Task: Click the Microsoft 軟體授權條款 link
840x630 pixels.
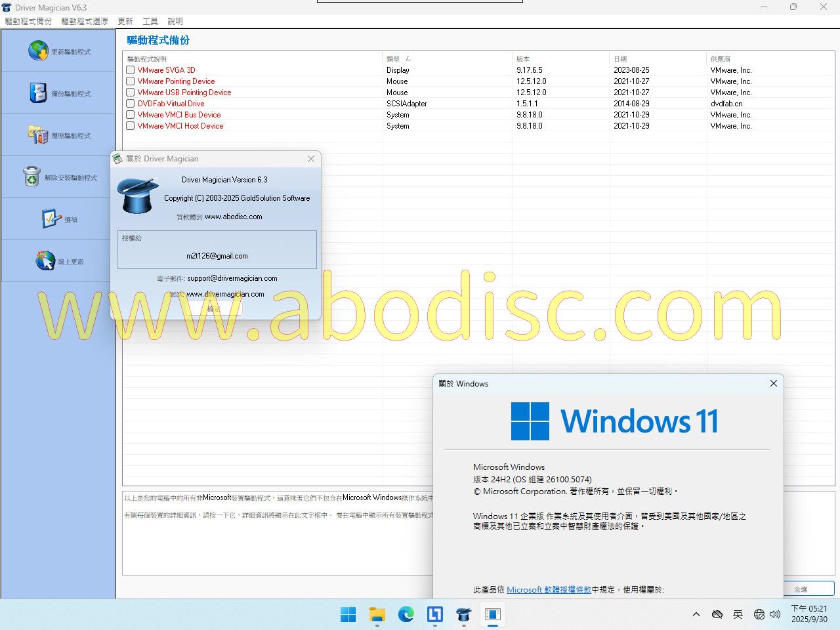Action: [549, 589]
